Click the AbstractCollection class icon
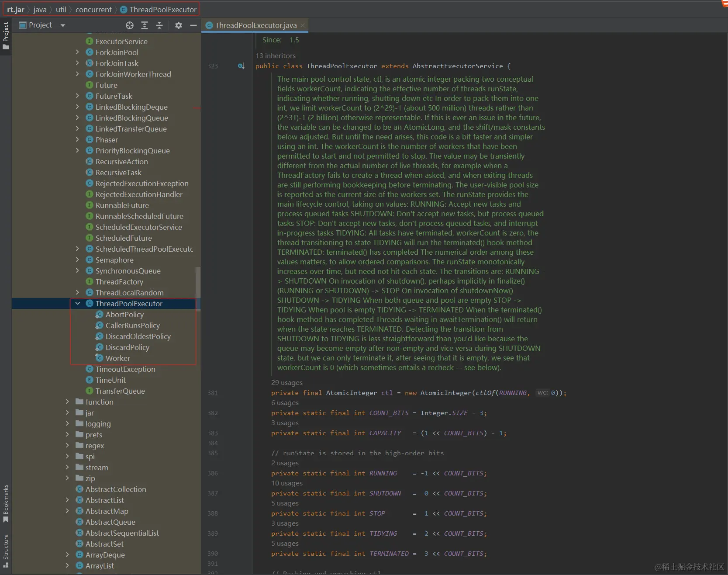This screenshot has width=728, height=575. coord(79,489)
